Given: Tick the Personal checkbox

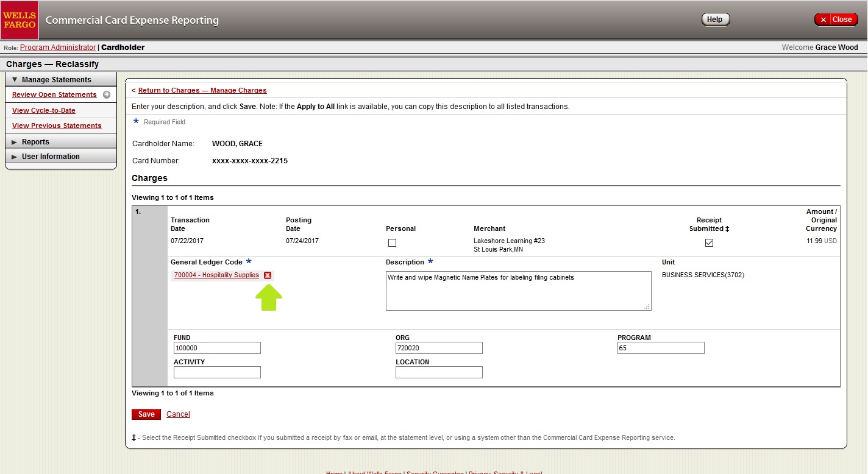Looking at the screenshot, I should [x=392, y=242].
